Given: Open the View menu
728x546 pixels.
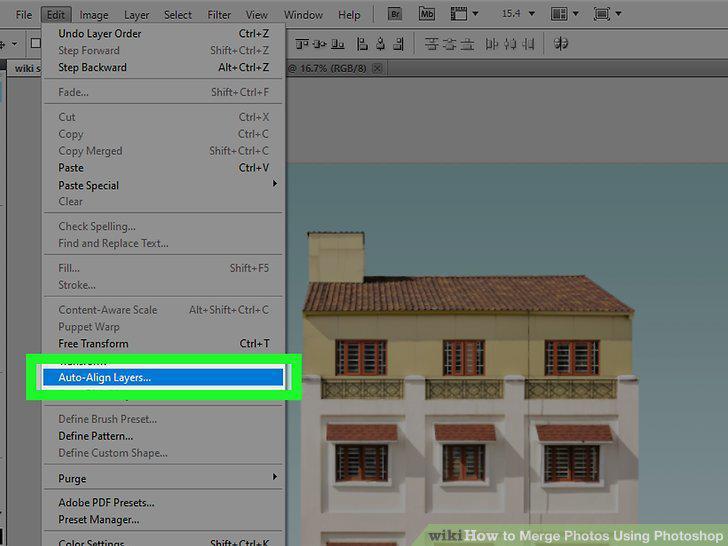Looking at the screenshot, I should (256, 15).
